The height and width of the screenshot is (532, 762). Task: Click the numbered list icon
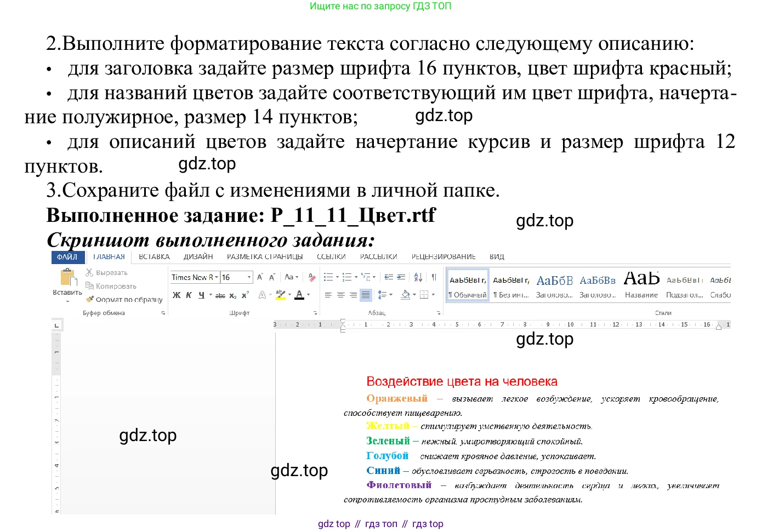[346, 277]
